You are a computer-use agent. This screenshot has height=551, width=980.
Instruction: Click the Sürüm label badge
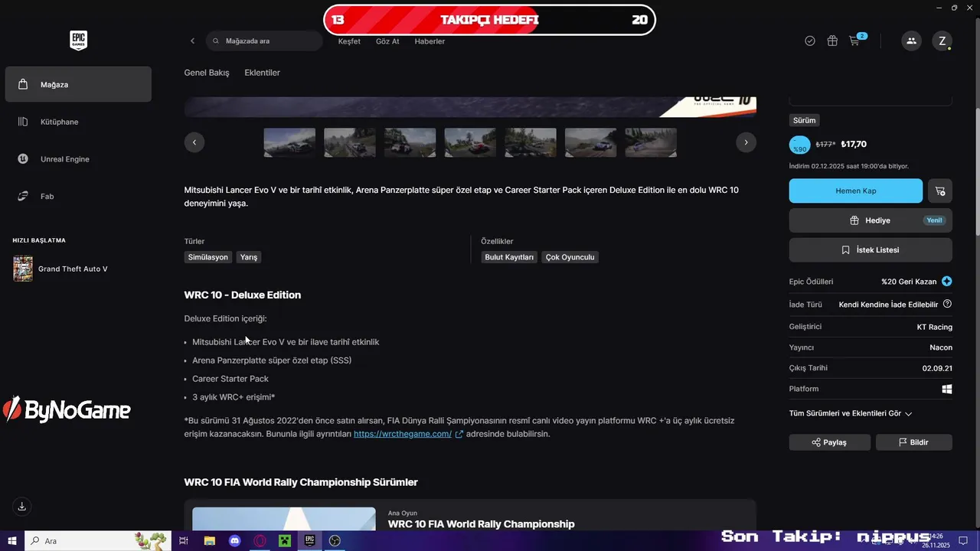(x=805, y=120)
